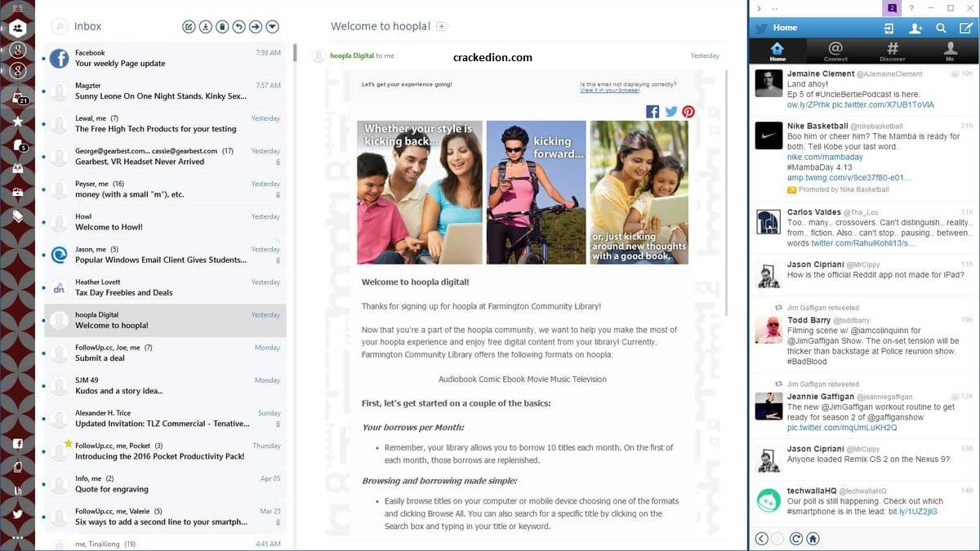Click the three-dots more apps icon in sidebar
Screen dimensions: 980x551
pyautogui.click(x=18, y=537)
